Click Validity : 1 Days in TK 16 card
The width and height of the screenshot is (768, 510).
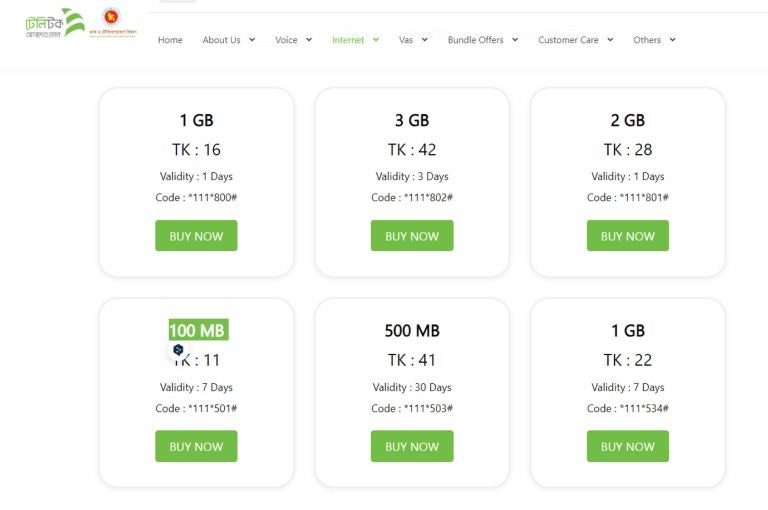pyautogui.click(x=196, y=176)
